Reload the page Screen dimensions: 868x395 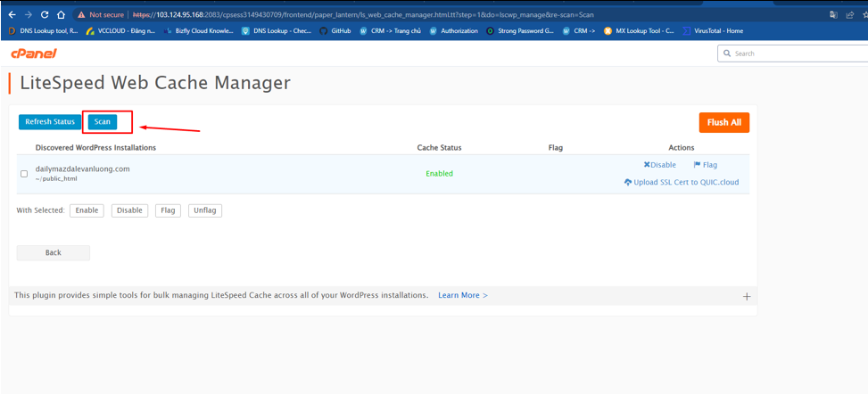tap(45, 15)
